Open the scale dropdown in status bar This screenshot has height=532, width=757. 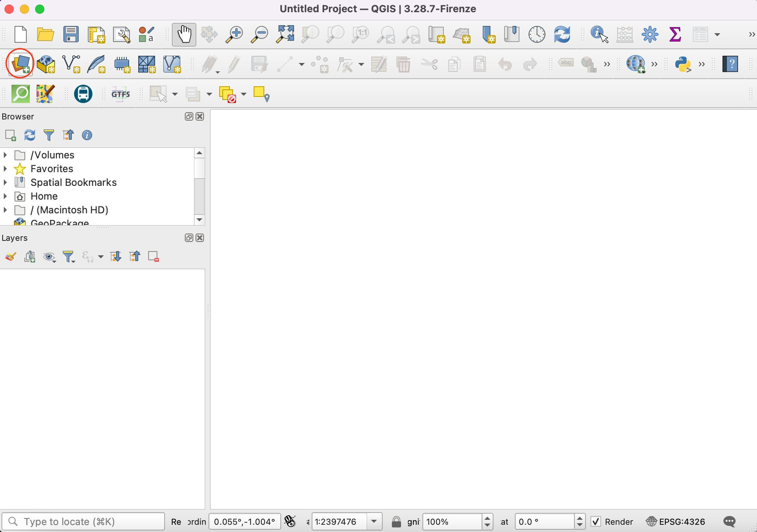[374, 521]
